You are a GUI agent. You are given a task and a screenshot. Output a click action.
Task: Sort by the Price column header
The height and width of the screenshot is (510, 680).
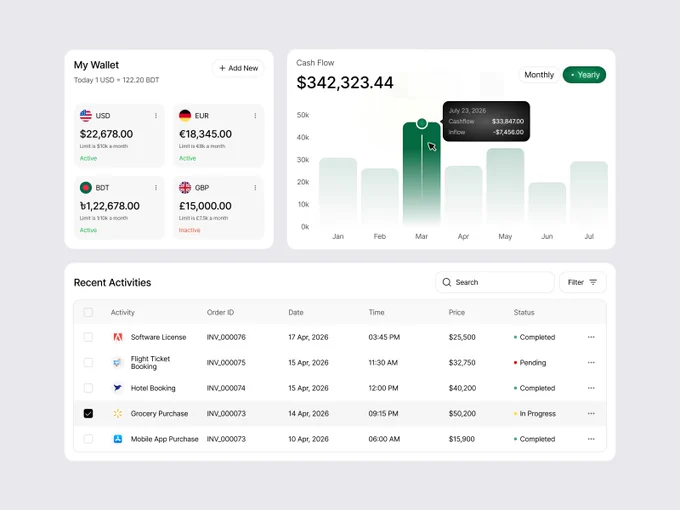point(457,312)
